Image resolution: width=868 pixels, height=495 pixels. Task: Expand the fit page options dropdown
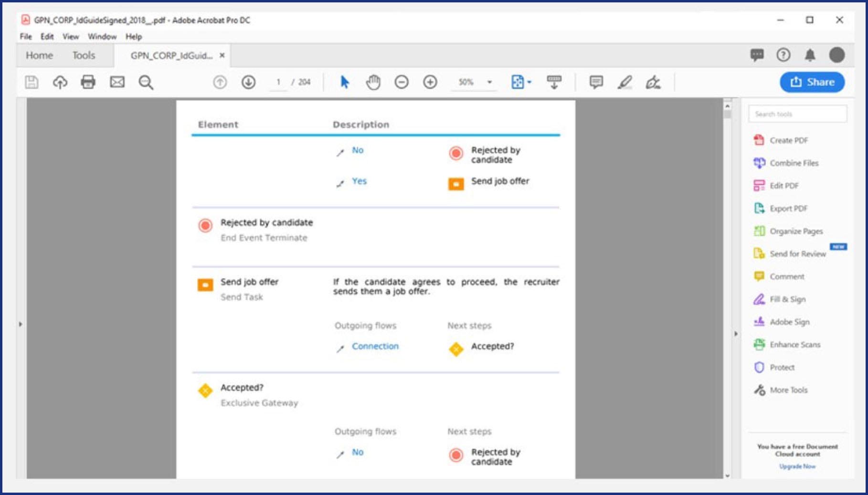click(x=529, y=82)
